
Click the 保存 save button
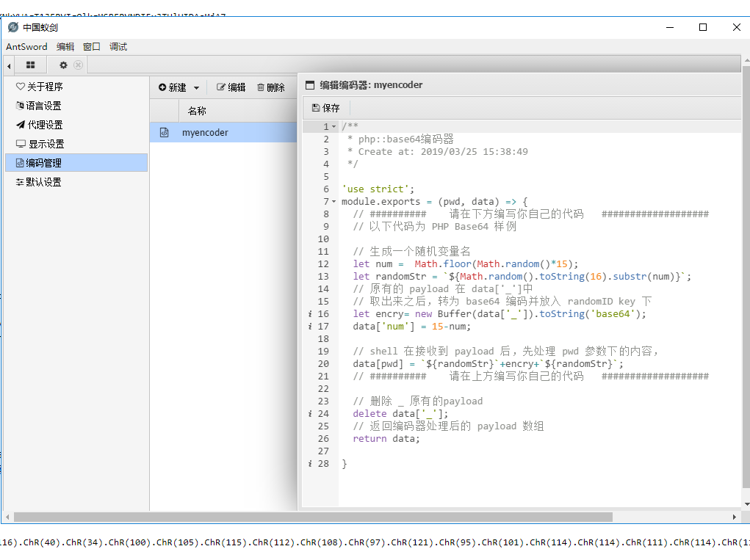[x=325, y=108]
